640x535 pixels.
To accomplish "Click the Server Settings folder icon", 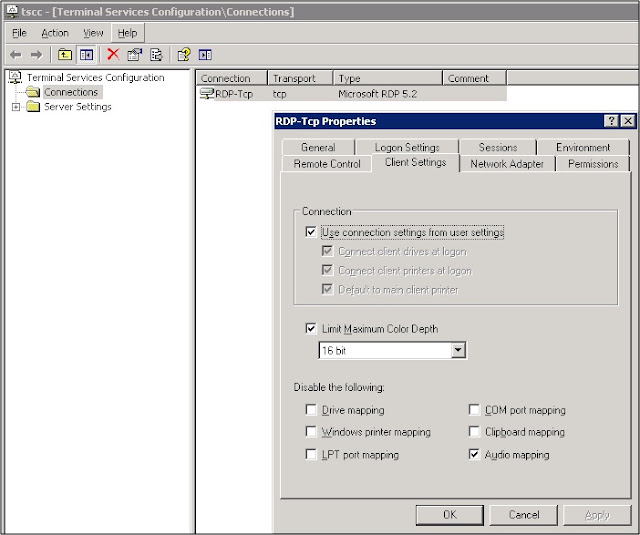I will tap(33, 107).
